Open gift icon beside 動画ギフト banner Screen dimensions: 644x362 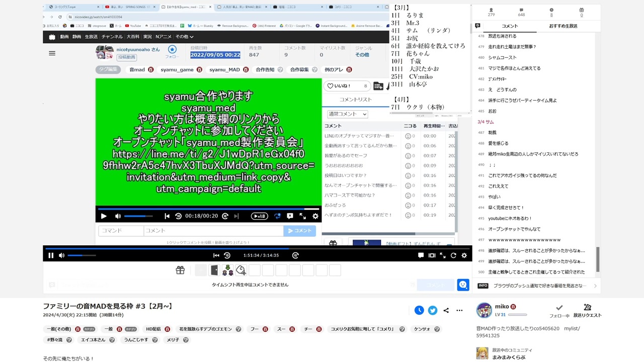[x=333, y=243]
